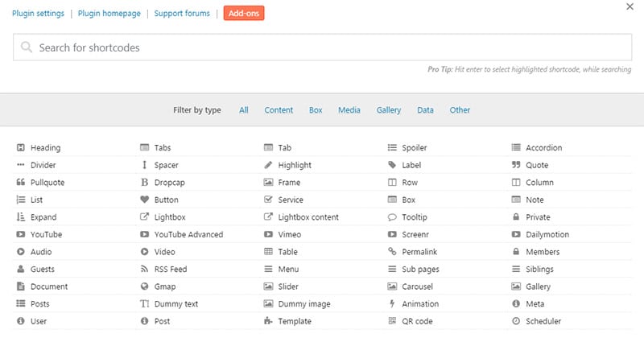Filter shortcodes by Gallery type
The width and height of the screenshot is (644, 342).
[x=389, y=110]
